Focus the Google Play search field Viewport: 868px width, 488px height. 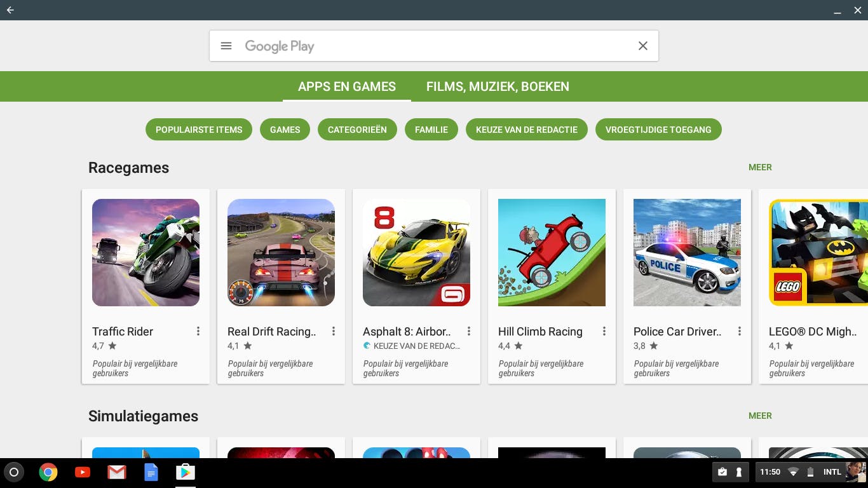click(434, 46)
